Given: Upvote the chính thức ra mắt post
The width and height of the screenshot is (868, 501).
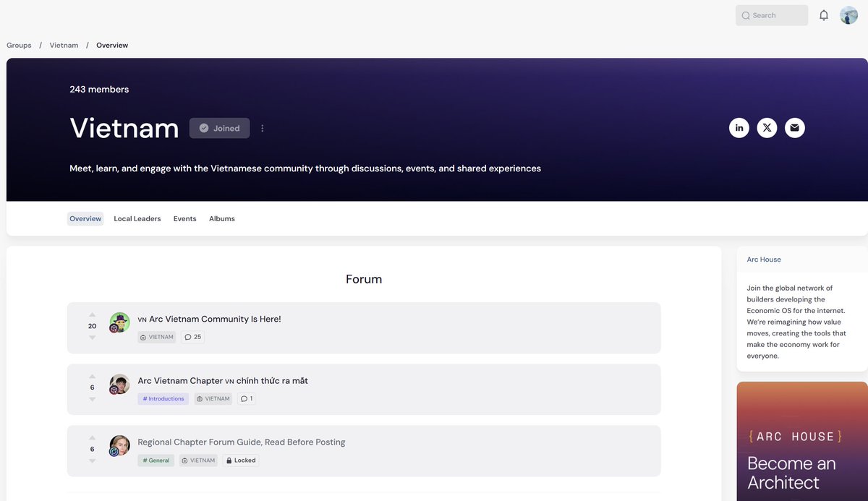Looking at the screenshot, I should (x=92, y=376).
